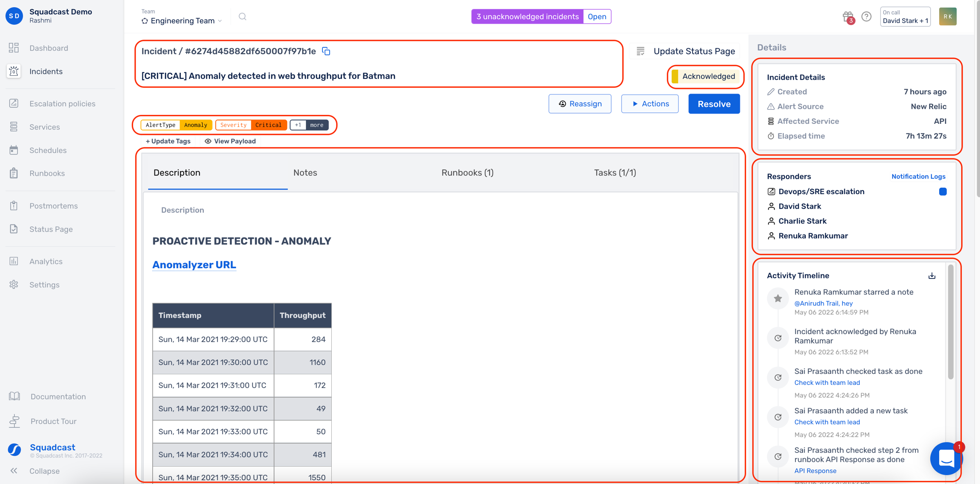Click the Status Page icon in sidebar
Image resolution: width=980 pixels, height=484 pixels.
14,229
